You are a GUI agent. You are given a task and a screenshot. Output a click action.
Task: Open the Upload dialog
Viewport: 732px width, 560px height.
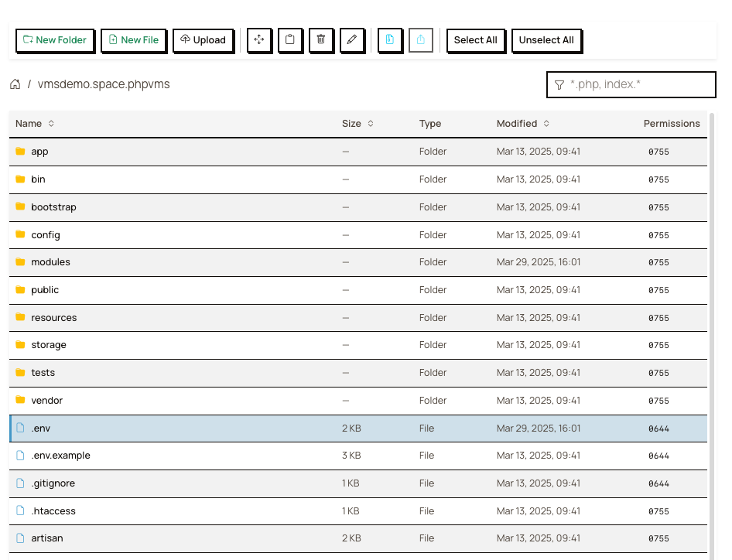[x=203, y=40]
